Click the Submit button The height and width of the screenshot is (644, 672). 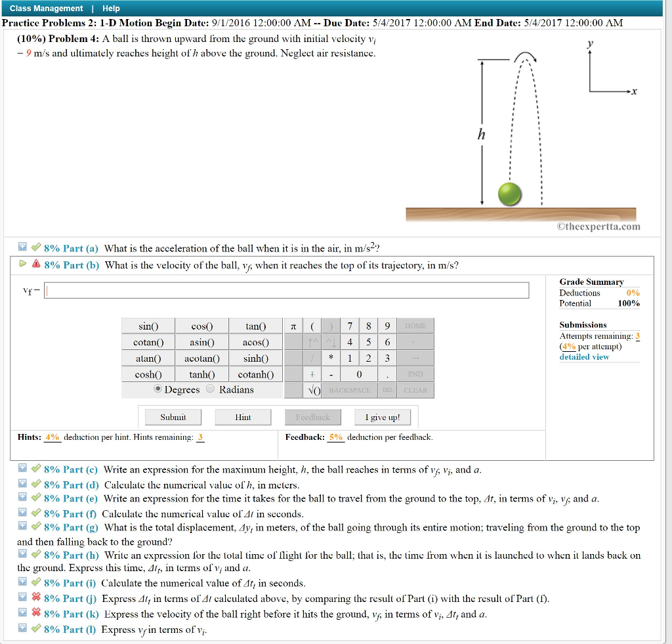click(172, 416)
